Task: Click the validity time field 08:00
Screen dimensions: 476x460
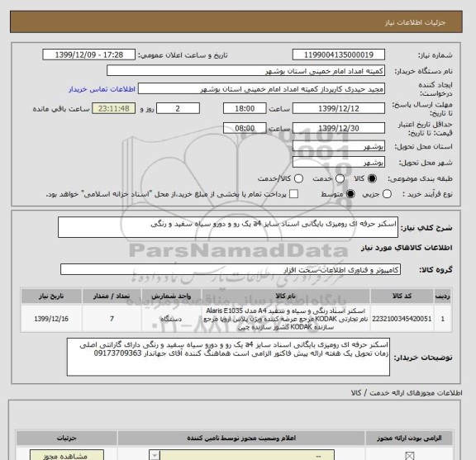Action: pyautogui.click(x=245, y=128)
